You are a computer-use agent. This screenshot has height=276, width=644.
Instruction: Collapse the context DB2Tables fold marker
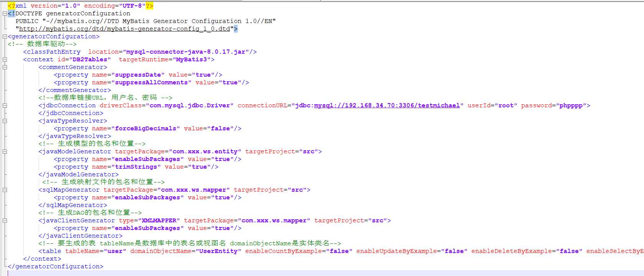pyautogui.click(x=5, y=59)
